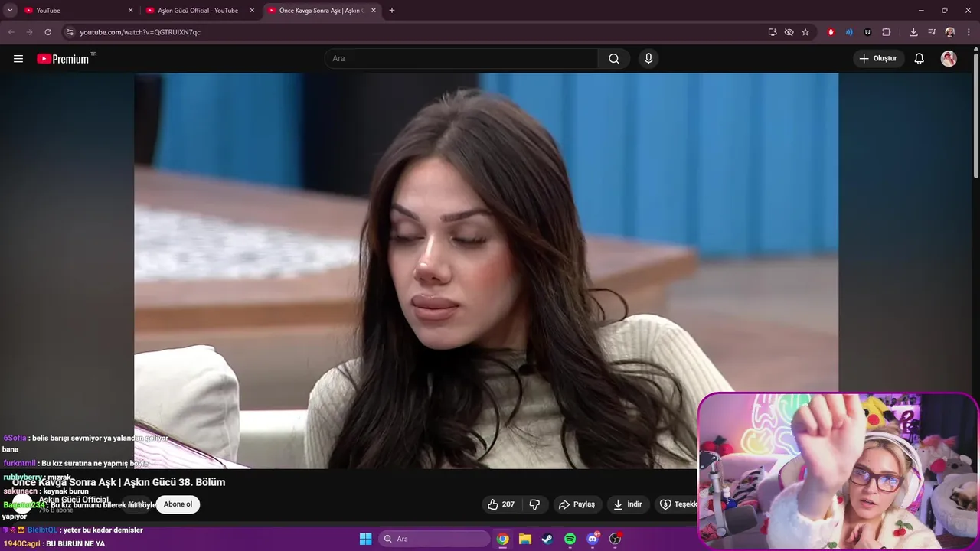Open the red hand blocker extension
980x551 pixels.
(x=831, y=32)
